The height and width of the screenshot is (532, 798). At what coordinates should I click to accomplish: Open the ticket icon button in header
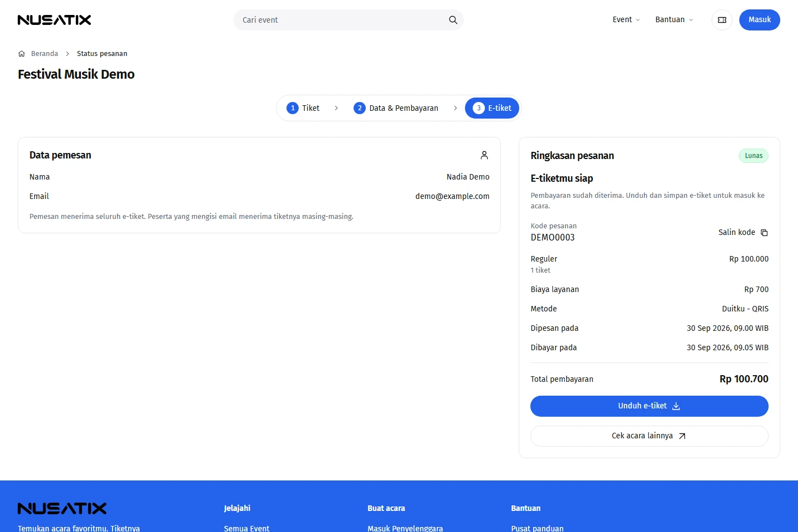[722, 20]
